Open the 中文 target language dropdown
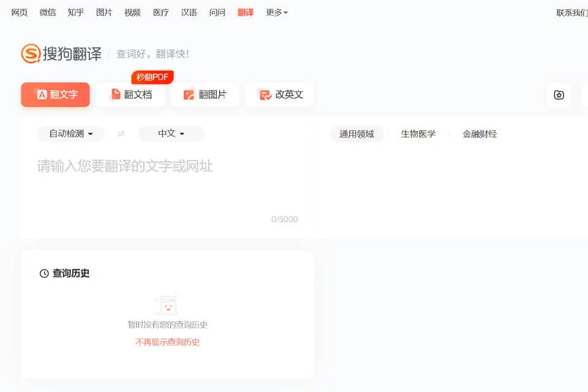Image resolution: width=588 pixels, height=392 pixels. [x=171, y=134]
